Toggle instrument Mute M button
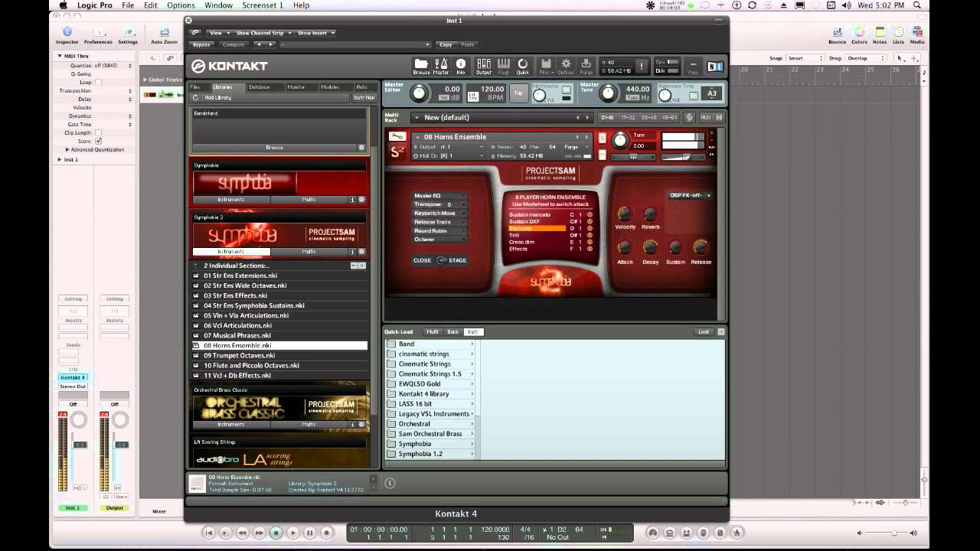 [603, 155]
